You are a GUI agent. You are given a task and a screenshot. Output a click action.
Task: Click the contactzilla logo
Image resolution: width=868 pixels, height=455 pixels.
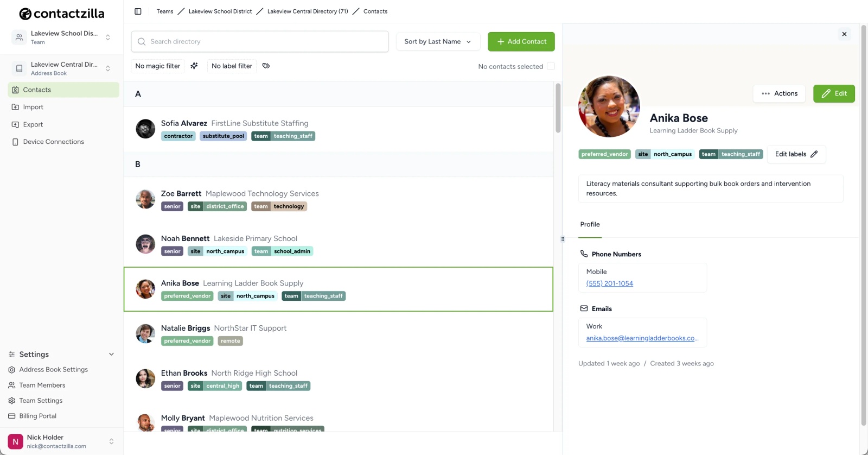click(62, 14)
